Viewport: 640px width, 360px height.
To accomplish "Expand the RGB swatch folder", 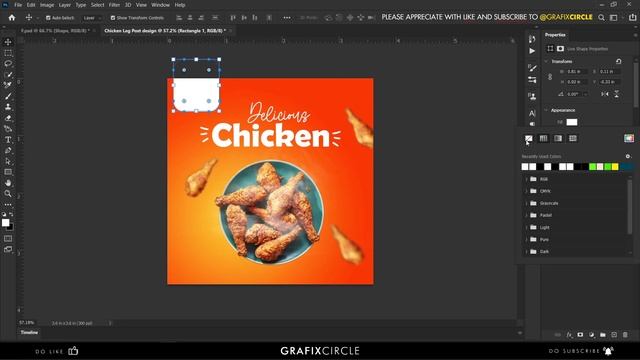I will 526,179.
